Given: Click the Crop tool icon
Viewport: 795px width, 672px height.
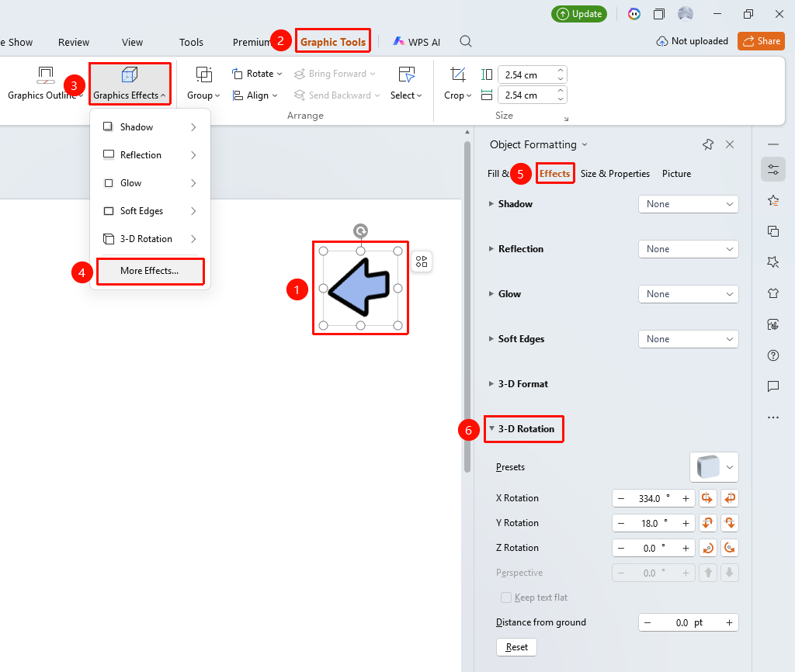Looking at the screenshot, I should click(457, 75).
